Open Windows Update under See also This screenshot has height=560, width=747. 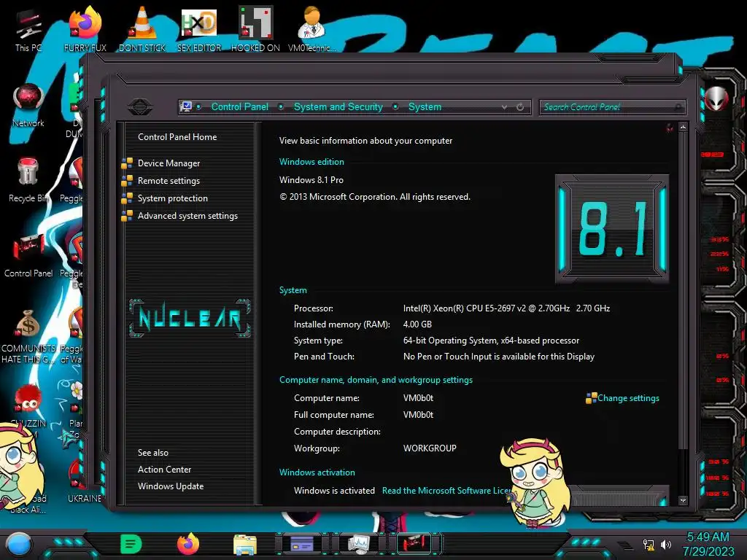171,486
